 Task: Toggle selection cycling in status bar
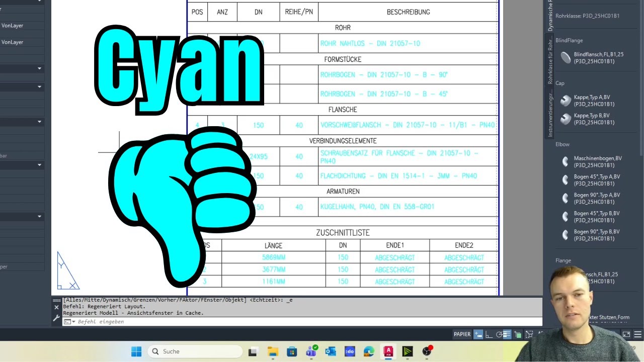[529, 334]
